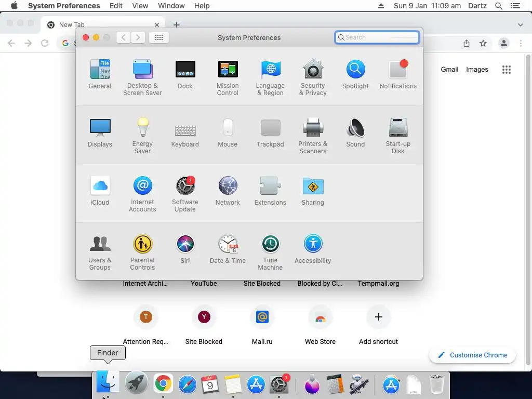Open Parental Controls preferences

point(142,252)
